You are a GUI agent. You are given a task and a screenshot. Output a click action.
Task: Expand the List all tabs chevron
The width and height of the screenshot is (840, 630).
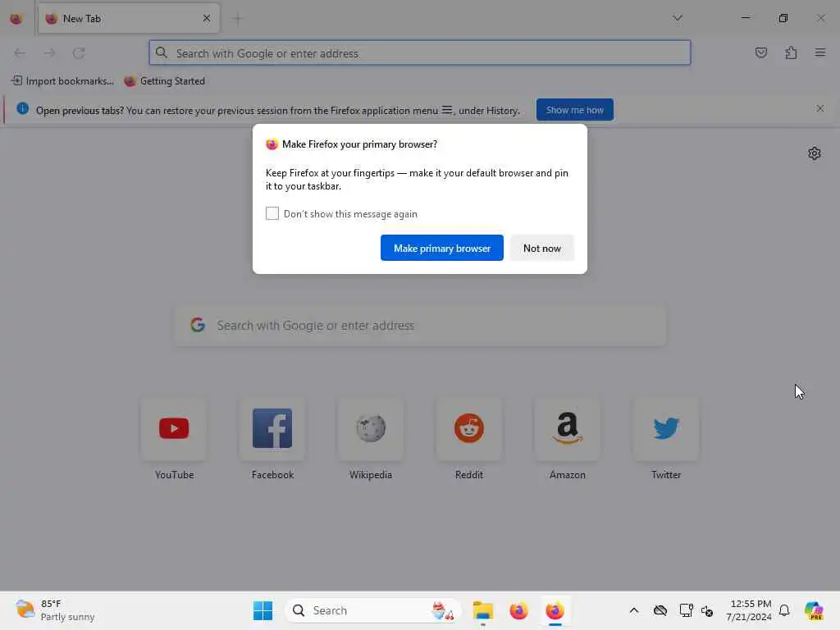(677, 18)
